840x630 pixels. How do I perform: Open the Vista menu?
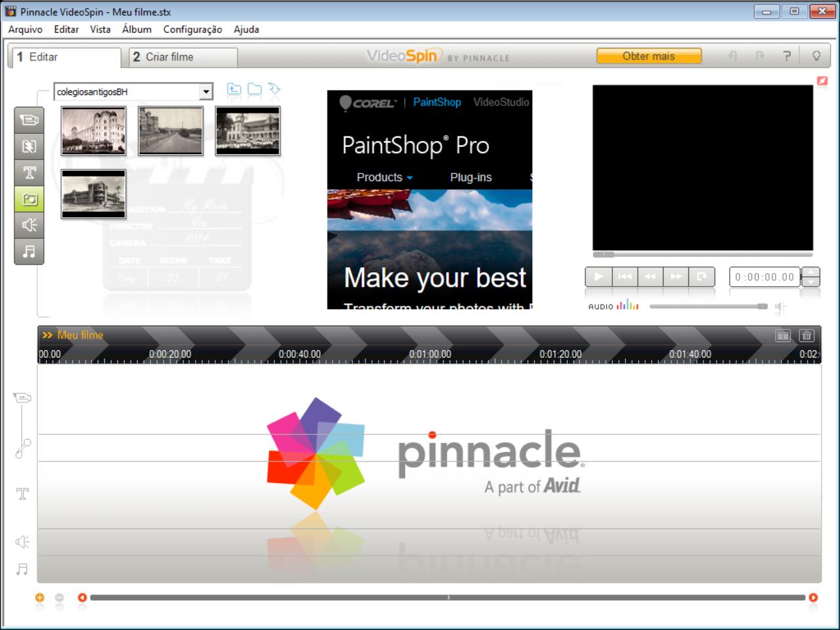tap(100, 30)
